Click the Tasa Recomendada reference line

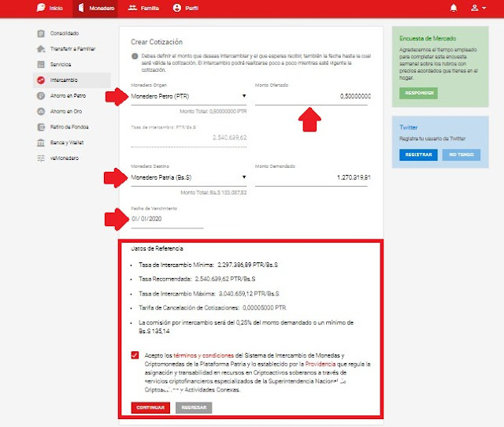[197, 279]
